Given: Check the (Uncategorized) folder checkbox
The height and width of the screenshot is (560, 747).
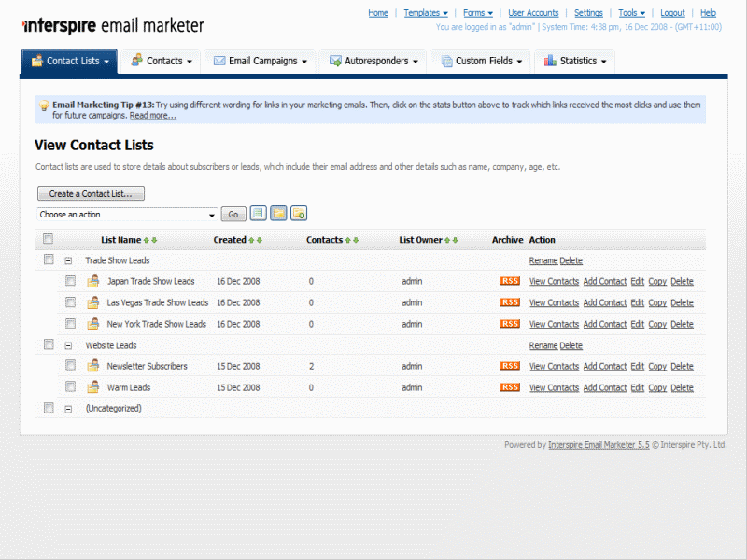Looking at the screenshot, I should point(49,408).
